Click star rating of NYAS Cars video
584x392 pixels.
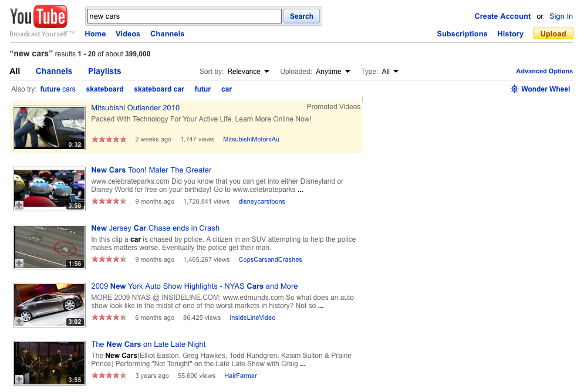(109, 317)
